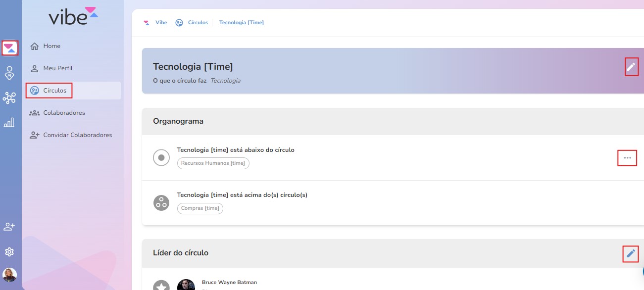Screen dimensions: 644x290
Task: Click the Compras [time] chip
Action: point(200,208)
